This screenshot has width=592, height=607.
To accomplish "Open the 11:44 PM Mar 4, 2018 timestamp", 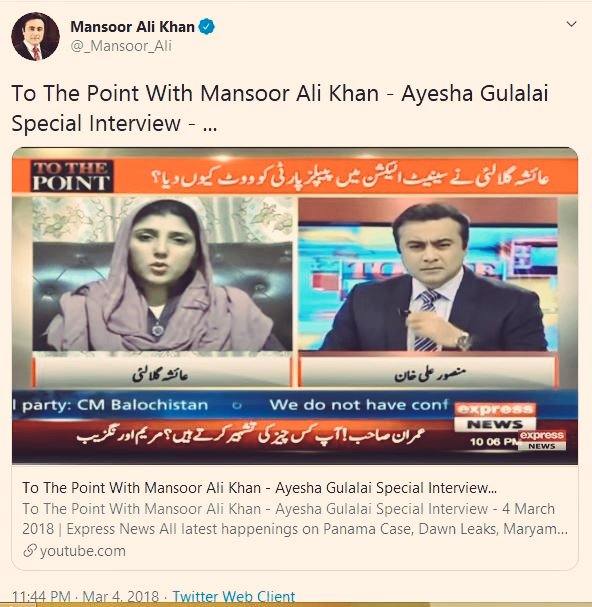I will click(x=86, y=597).
